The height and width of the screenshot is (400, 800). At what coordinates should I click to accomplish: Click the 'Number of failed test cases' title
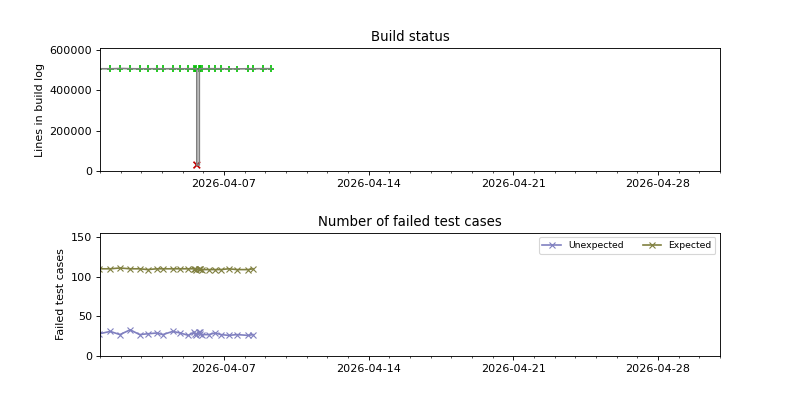pyautogui.click(x=410, y=222)
